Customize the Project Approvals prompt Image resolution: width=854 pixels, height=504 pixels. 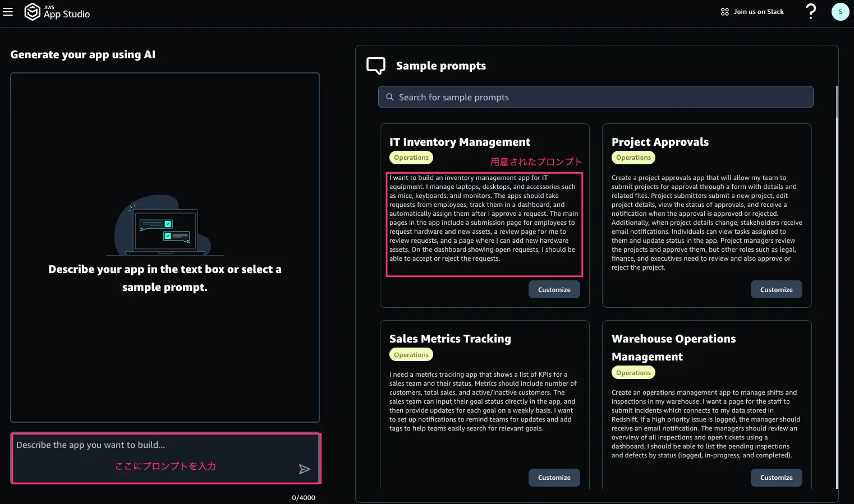pyautogui.click(x=777, y=289)
